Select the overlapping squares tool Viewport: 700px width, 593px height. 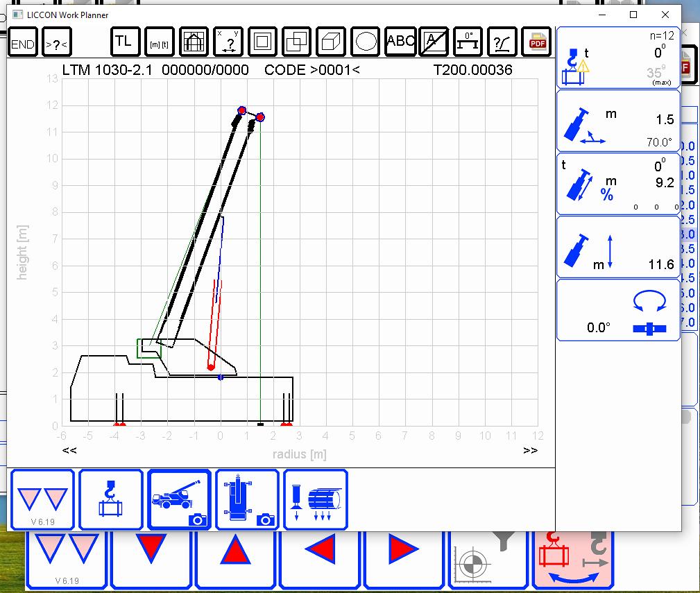tap(296, 42)
